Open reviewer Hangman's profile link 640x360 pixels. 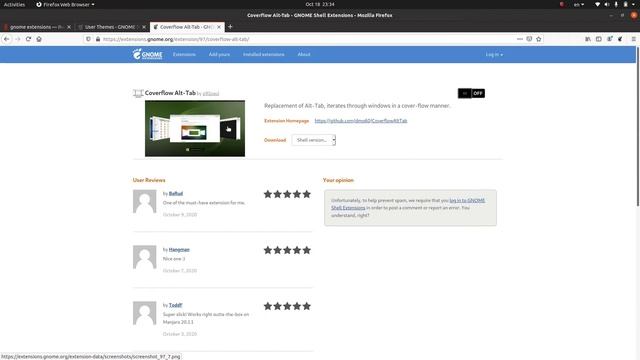[179, 249]
